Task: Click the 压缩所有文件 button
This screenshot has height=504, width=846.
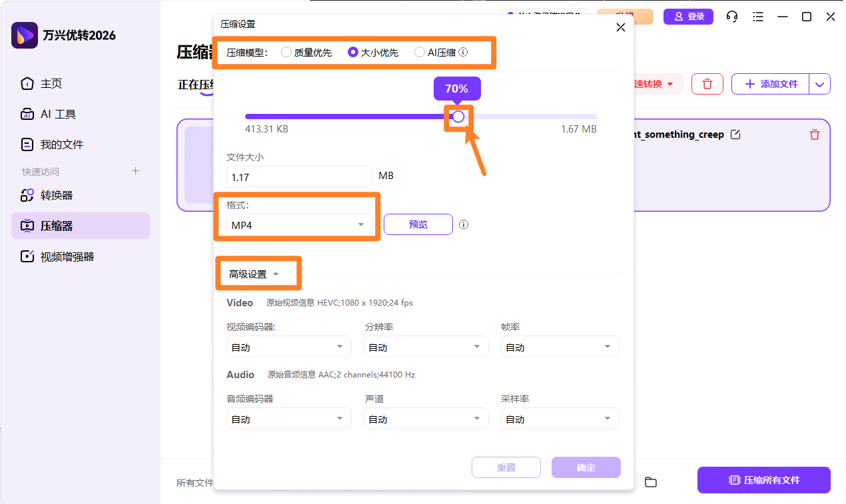Action: point(764,480)
